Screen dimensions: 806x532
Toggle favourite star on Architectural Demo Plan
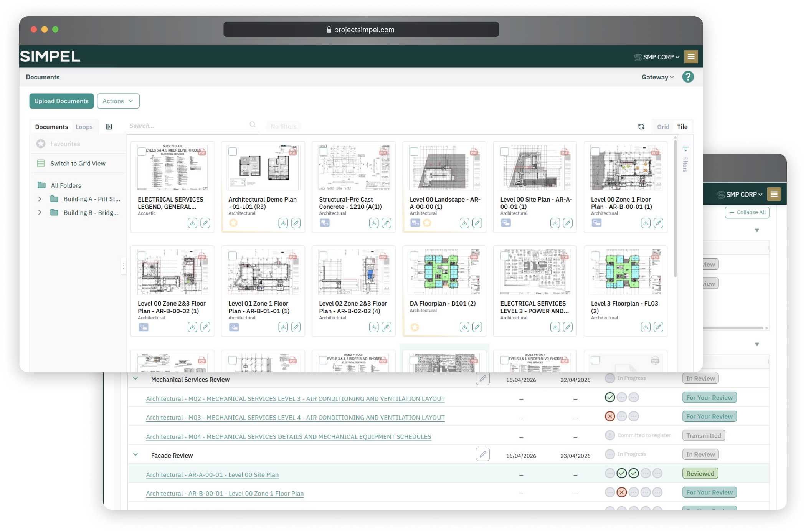[x=233, y=223]
